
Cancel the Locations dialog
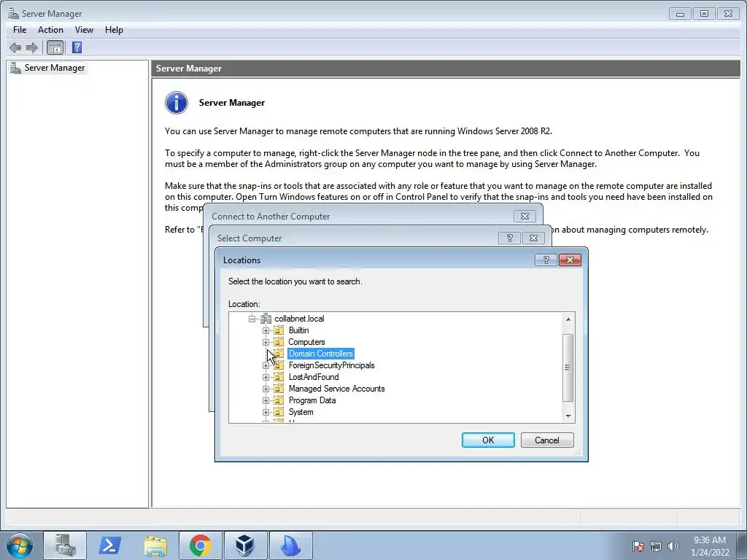(x=547, y=440)
